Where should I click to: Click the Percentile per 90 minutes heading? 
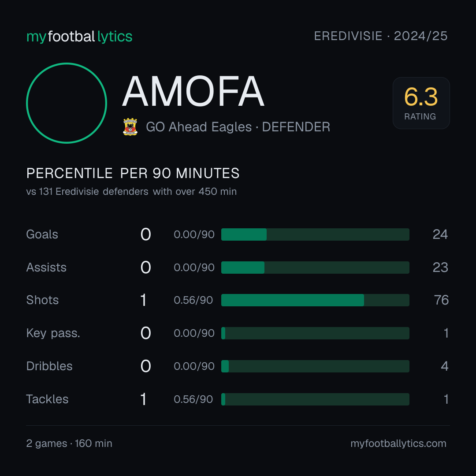[133, 173]
